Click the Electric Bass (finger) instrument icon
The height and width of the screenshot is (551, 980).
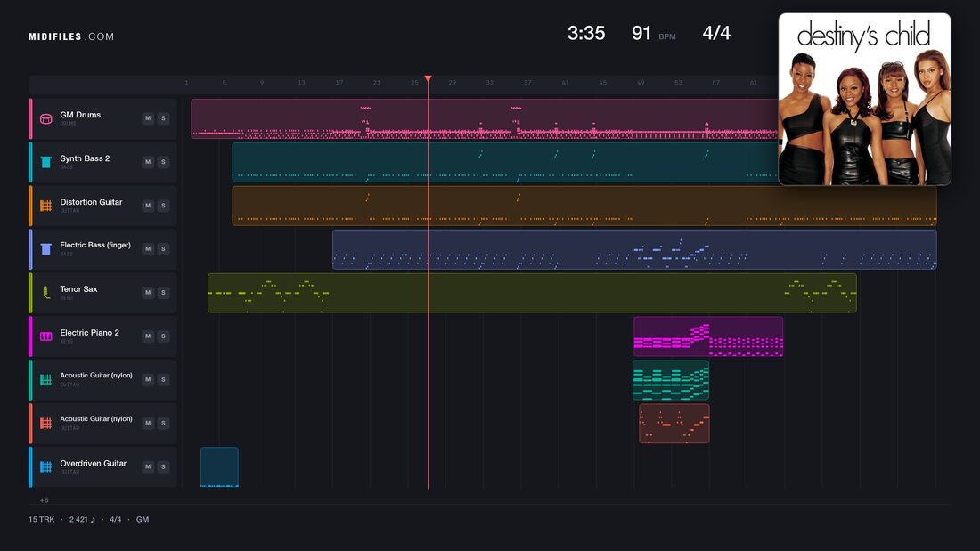45,249
